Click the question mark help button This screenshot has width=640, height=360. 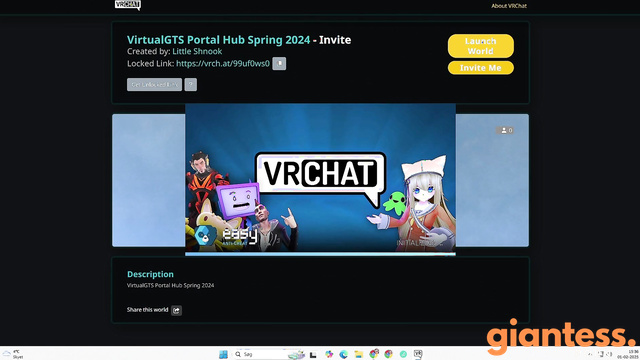[191, 84]
